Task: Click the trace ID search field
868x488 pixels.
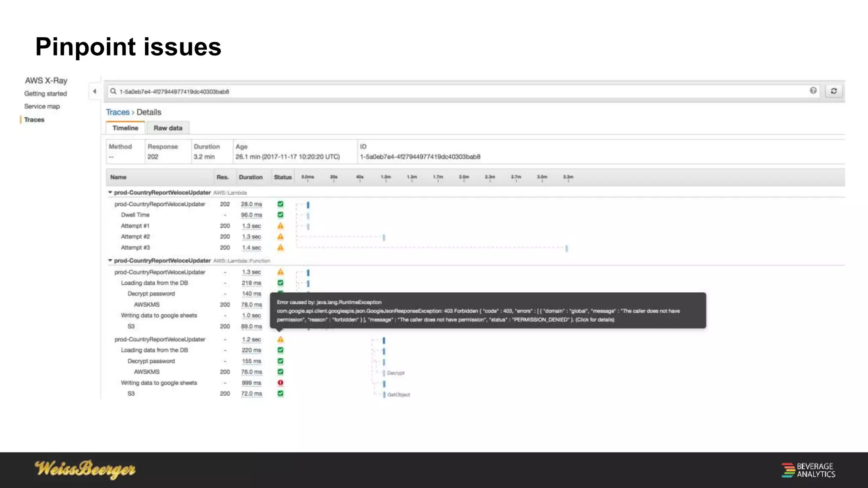Action: 424,91
